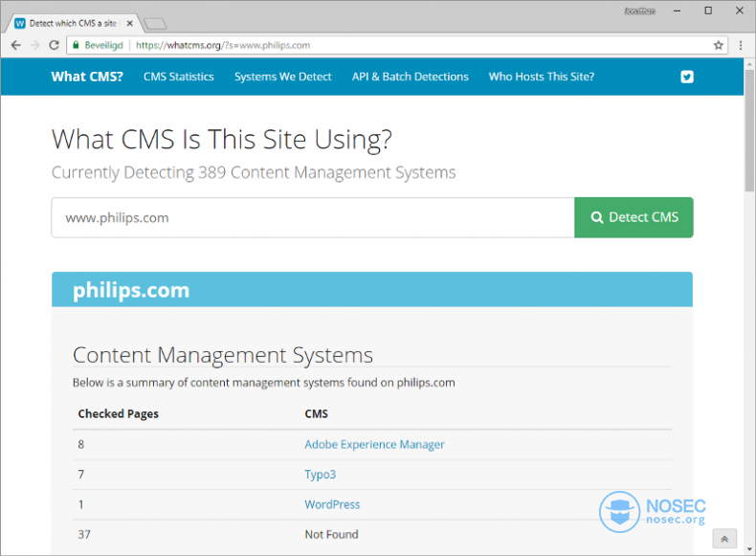Click 'Currently Detecting 389 Content Management Systems' text
Screen dimensions: 756x556
tap(254, 172)
